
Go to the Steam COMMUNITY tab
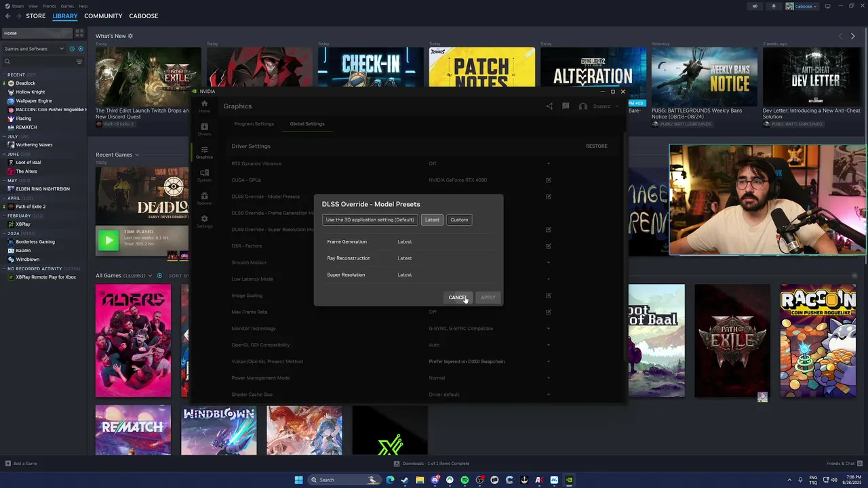pos(103,16)
